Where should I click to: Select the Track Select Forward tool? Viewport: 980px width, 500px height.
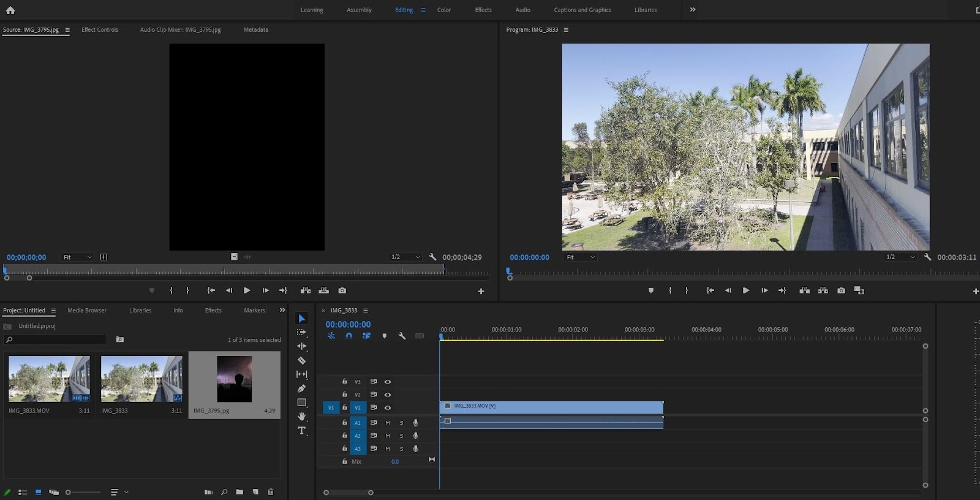301,332
